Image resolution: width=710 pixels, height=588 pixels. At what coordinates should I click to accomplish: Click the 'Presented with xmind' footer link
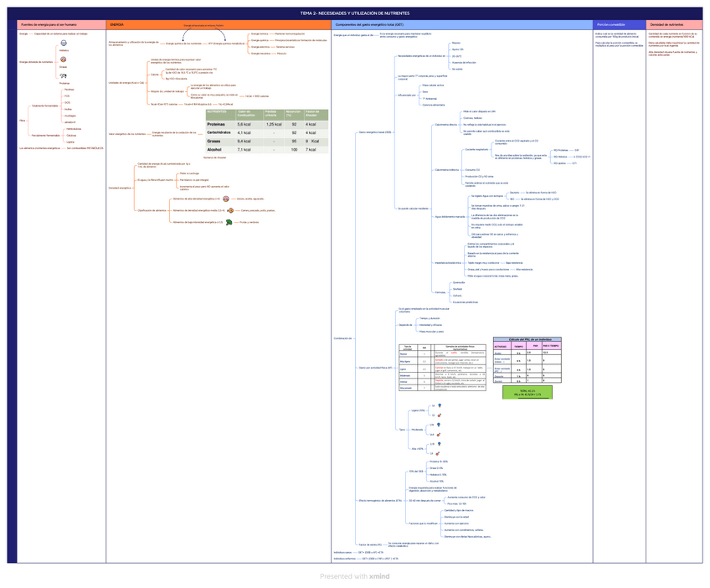coord(354,575)
